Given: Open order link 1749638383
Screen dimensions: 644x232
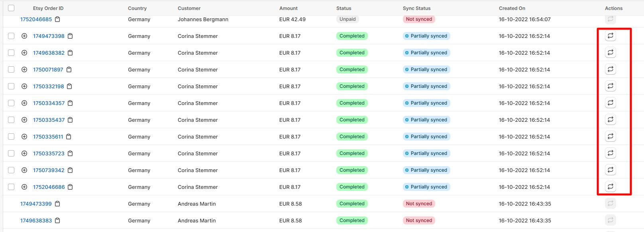Looking at the screenshot, I should tap(36, 220).
